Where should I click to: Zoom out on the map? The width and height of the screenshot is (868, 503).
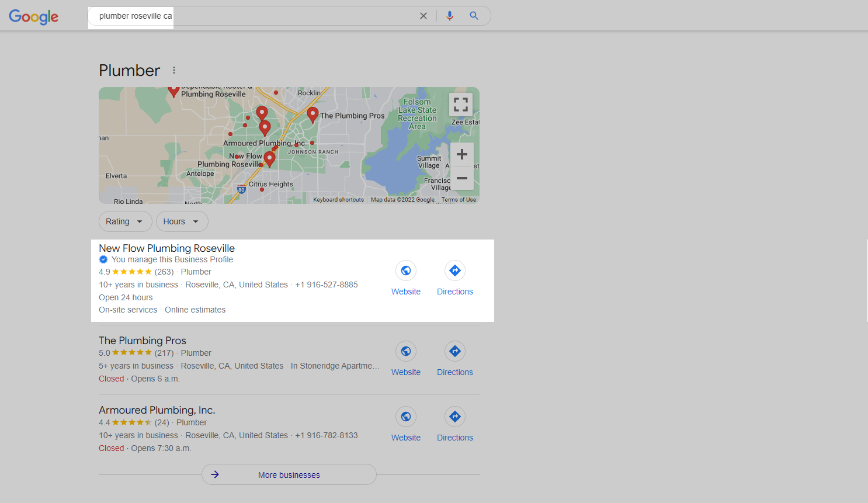click(462, 178)
